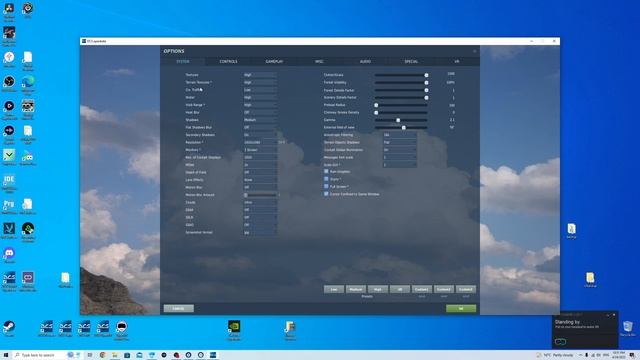Open the Discord desktop shortcut

pyautogui.click(x=9, y=255)
